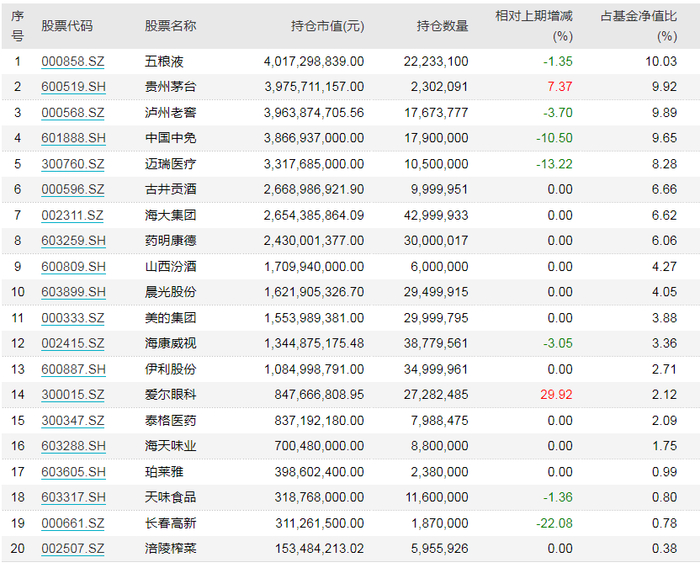Click the red change value 29.92
The height and width of the screenshot is (563, 700).
556,395
